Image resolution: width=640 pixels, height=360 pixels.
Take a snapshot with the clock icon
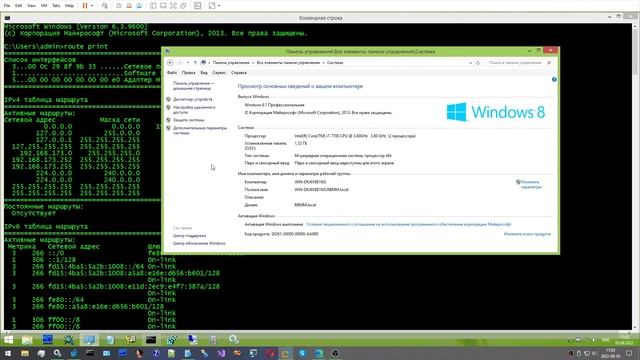pyautogui.click(x=119, y=6)
